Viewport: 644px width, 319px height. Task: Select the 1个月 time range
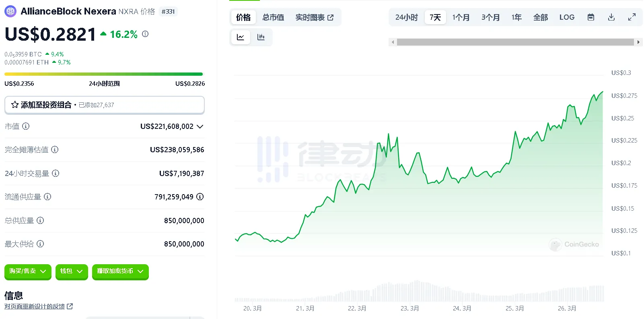click(x=461, y=17)
